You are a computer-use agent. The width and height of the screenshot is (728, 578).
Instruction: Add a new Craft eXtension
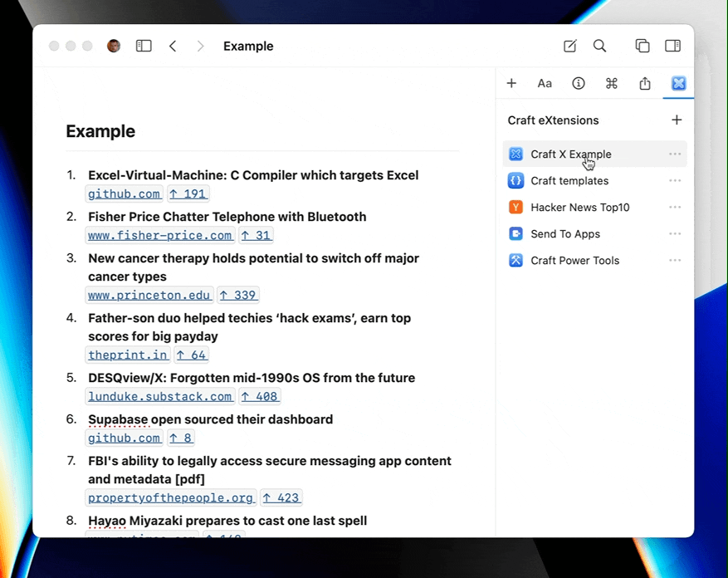click(677, 120)
